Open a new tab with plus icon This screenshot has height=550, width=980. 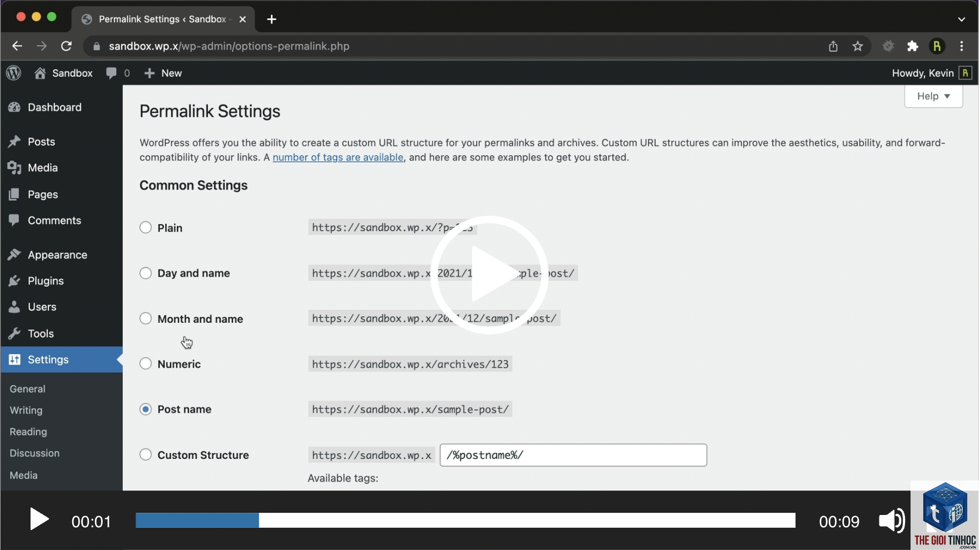click(272, 19)
